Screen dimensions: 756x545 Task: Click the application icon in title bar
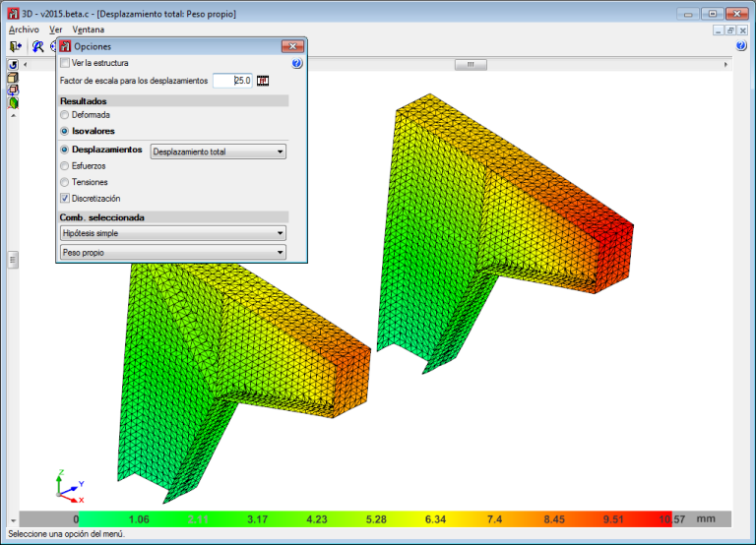point(13,14)
